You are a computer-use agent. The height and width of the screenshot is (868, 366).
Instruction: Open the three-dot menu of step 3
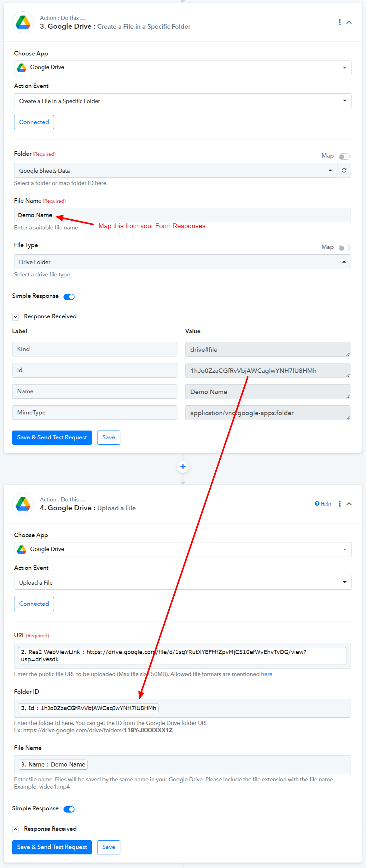[340, 22]
